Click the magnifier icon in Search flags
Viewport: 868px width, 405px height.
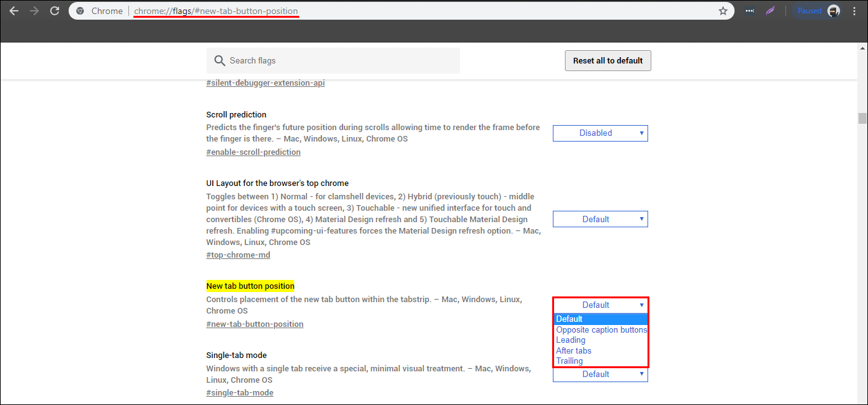220,61
